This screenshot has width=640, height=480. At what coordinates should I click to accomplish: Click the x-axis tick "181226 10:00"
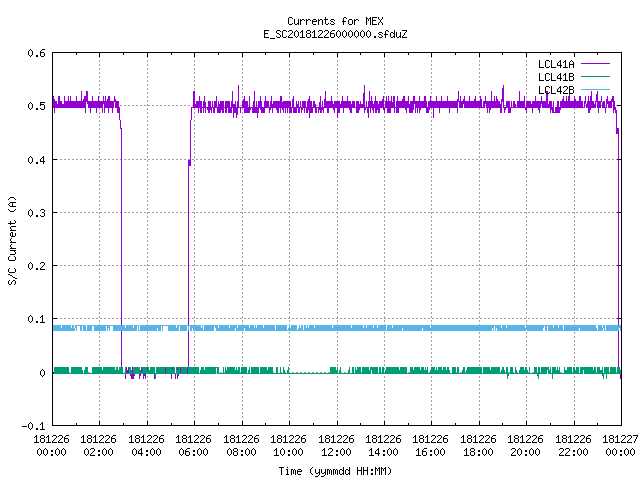(288, 446)
